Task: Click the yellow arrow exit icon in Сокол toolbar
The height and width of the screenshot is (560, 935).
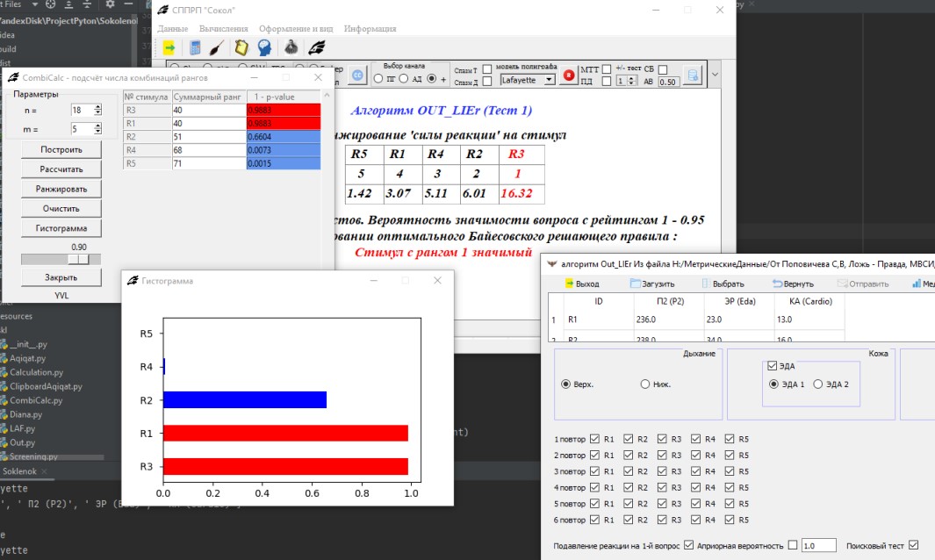Action: point(169,47)
